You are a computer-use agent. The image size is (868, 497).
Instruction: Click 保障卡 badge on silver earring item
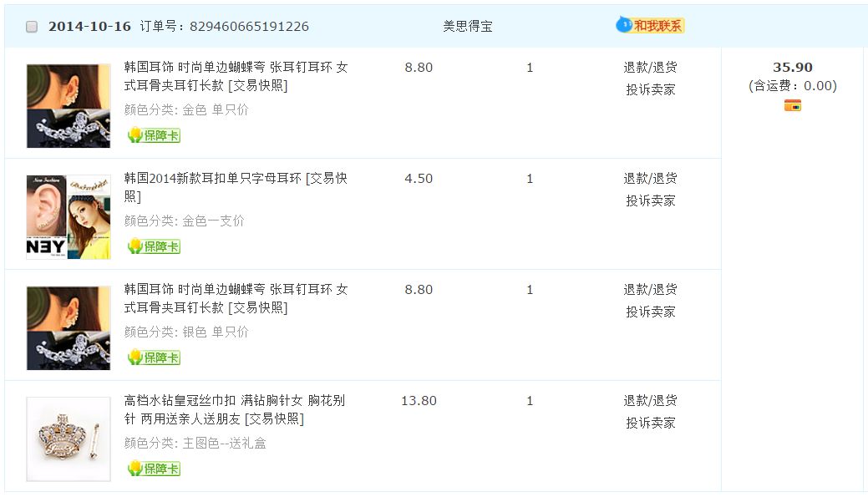click(x=154, y=358)
